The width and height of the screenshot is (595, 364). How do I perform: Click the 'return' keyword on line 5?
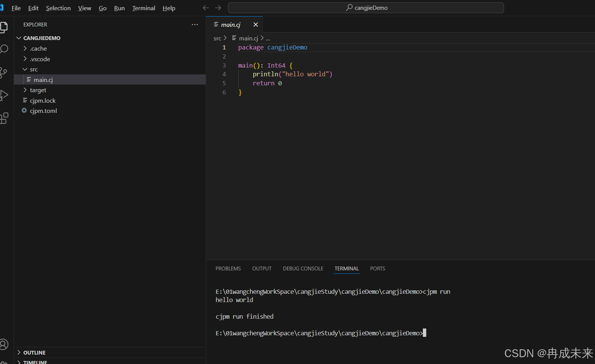click(264, 83)
